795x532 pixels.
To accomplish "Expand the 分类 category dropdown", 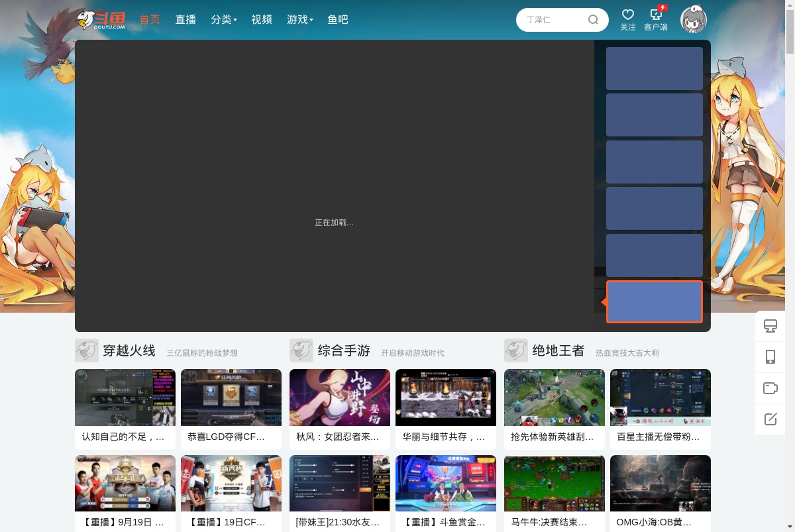I will tap(224, 20).
